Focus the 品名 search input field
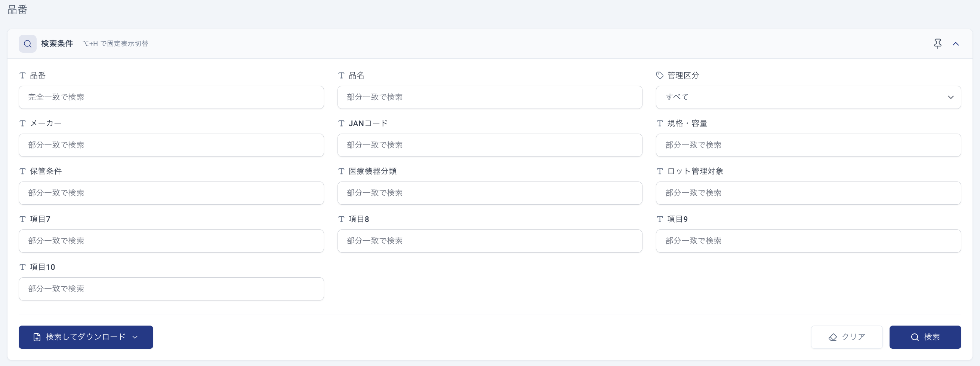 pyautogui.click(x=490, y=97)
